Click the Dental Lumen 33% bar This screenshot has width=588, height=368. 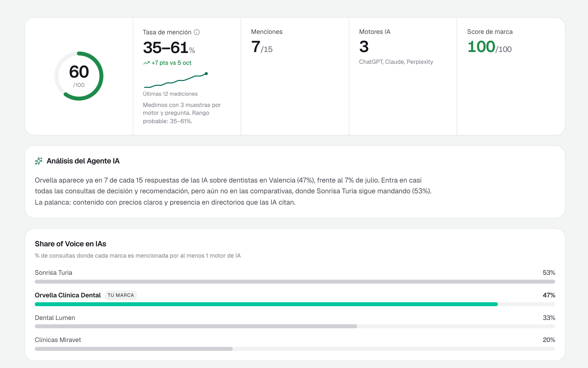coord(196,326)
